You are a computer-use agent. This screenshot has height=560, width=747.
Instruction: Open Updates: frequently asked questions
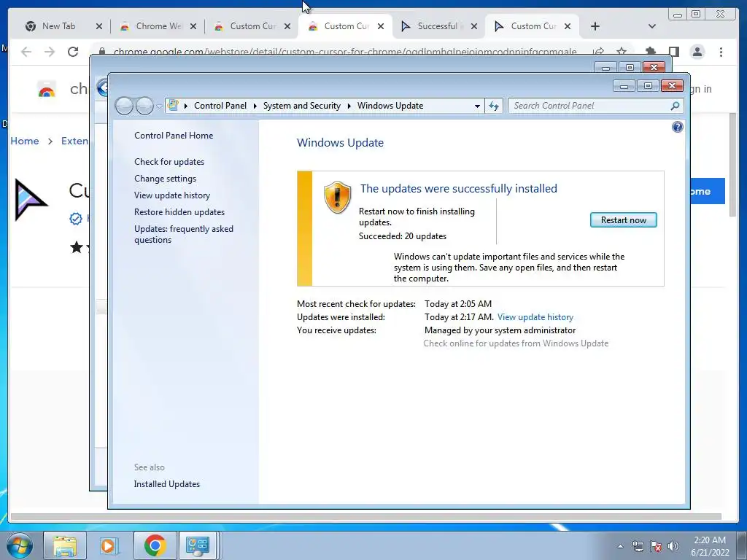coord(184,234)
